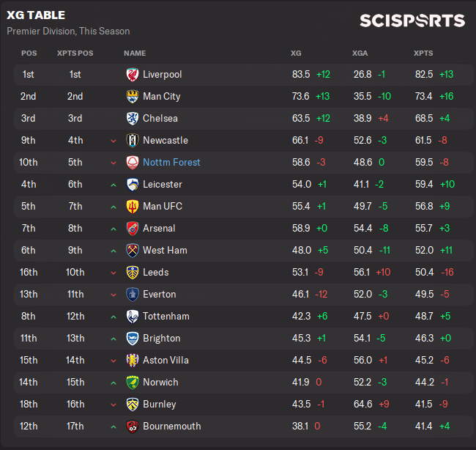Click the Newcastle club badge icon
Screen dimensions: 476x450
click(133, 140)
